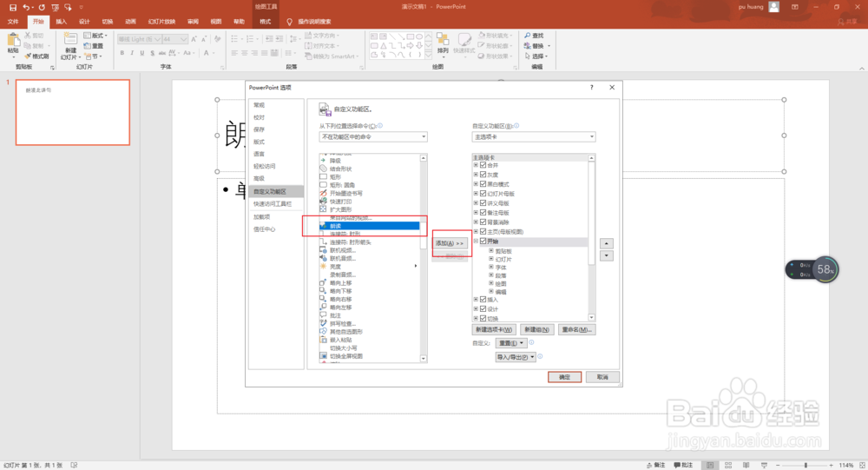Click the 新建组 button
This screenshot has width=868, height=470.
(x=536, y=329)
